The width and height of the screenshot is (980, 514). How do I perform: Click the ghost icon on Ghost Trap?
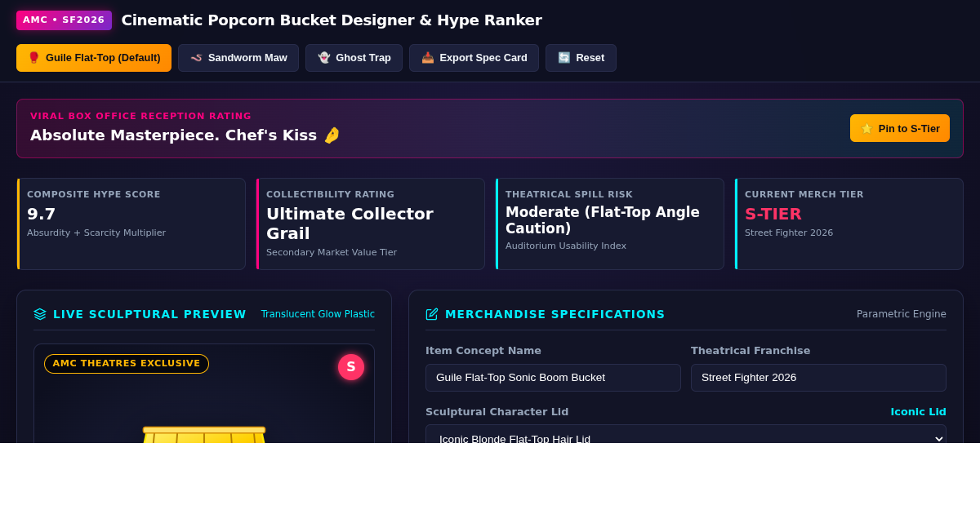point(323,58)
